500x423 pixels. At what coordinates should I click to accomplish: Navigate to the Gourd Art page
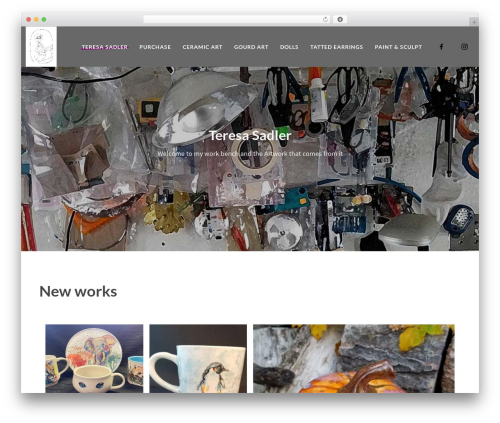tap(251, 47)
